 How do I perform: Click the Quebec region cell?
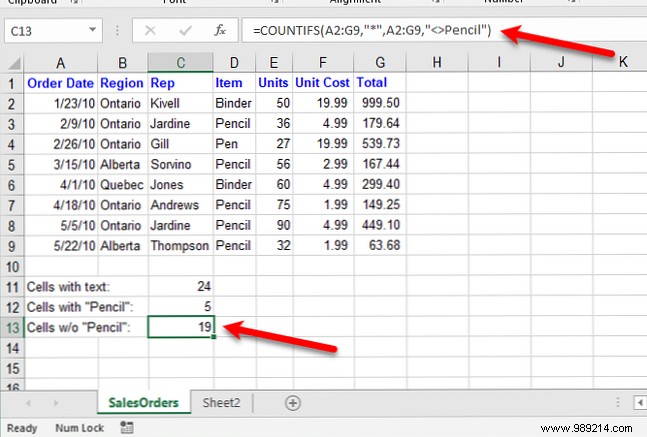coord(123,184)
